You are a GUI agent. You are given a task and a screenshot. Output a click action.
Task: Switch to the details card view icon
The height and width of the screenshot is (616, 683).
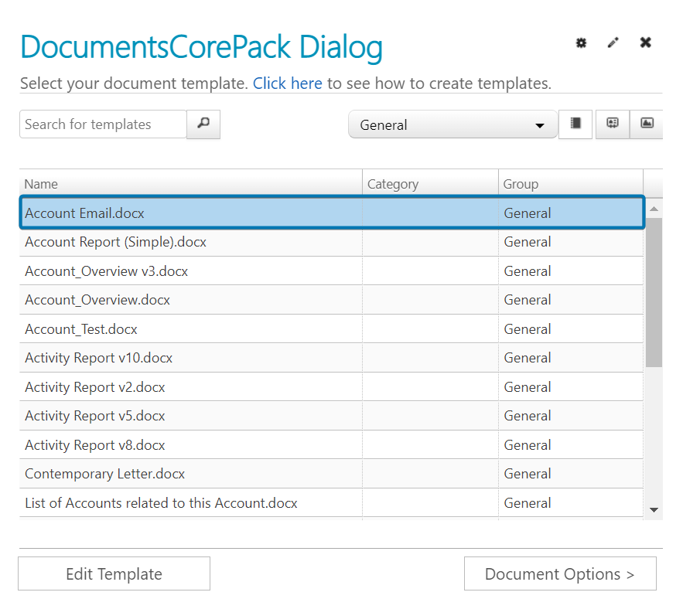pos(613,124)
